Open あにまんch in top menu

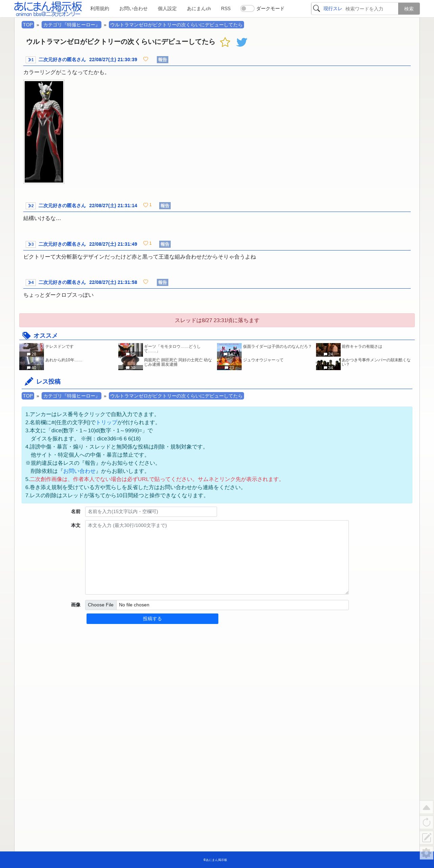point(199,8)
